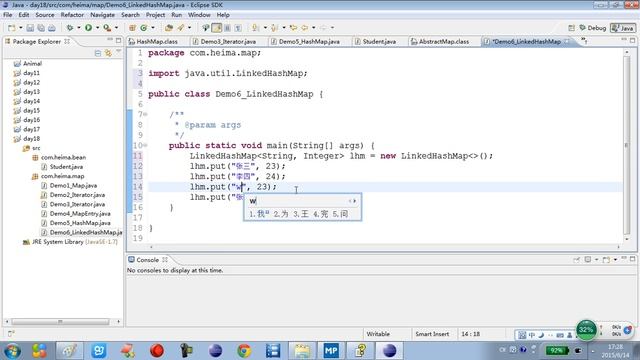Switch to the Java perspective
The image size is (640, 360).
coord(623,28)
